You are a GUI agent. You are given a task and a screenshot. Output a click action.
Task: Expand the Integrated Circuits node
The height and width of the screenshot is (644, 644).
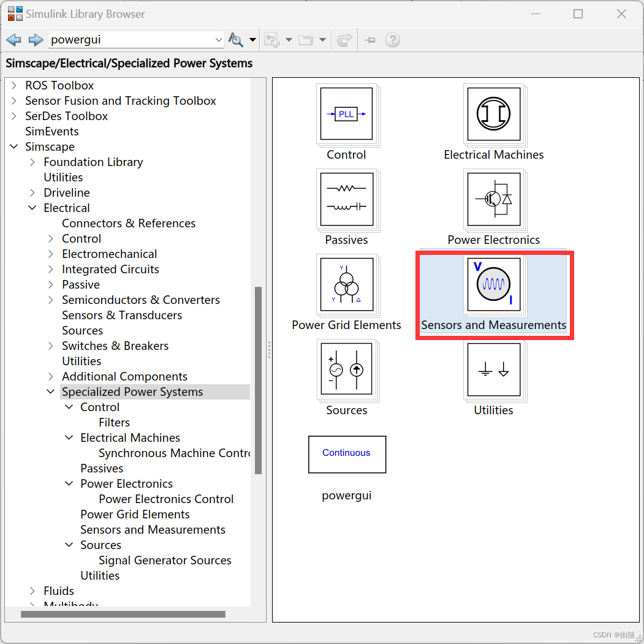(51, 269)
